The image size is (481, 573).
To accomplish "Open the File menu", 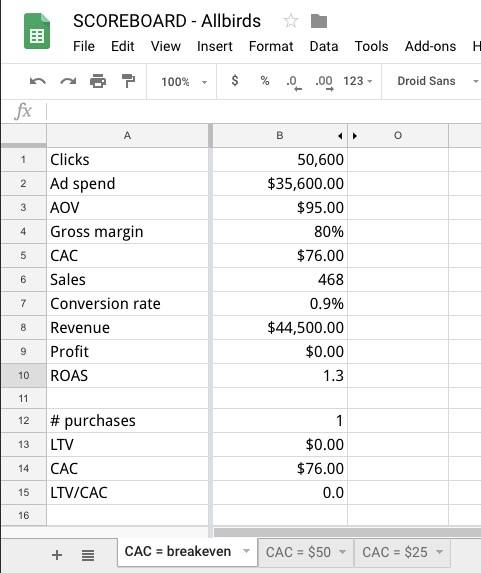I will click(84, 46).
